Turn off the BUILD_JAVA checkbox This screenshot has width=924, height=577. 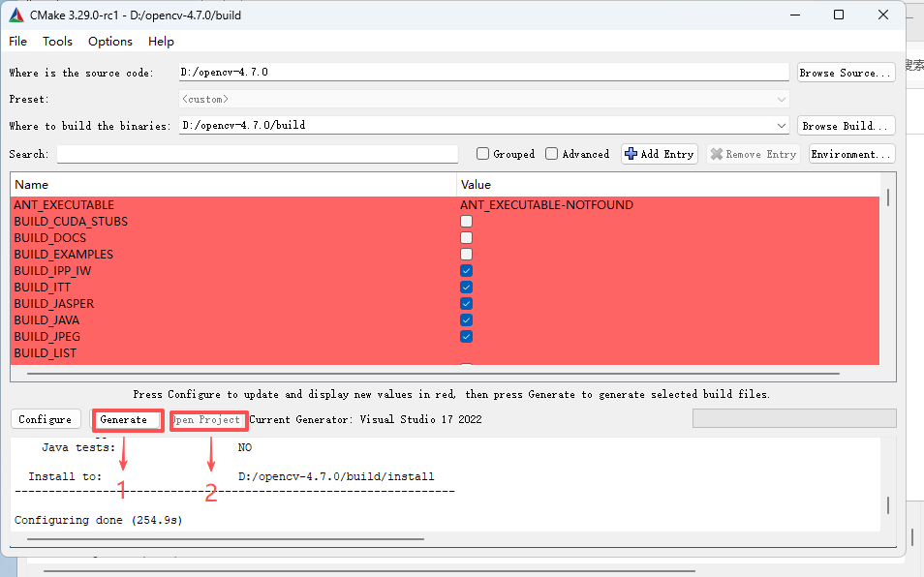coord(466,320)
